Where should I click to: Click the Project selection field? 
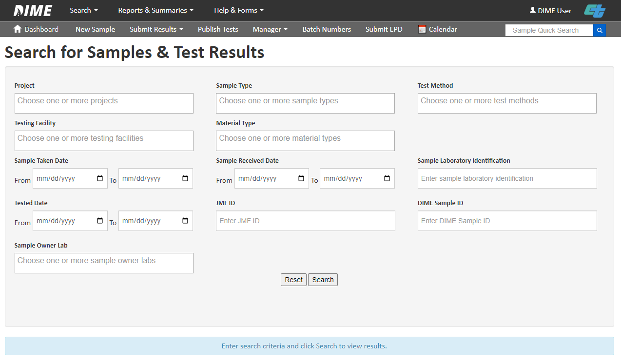[x=104, y=103]
